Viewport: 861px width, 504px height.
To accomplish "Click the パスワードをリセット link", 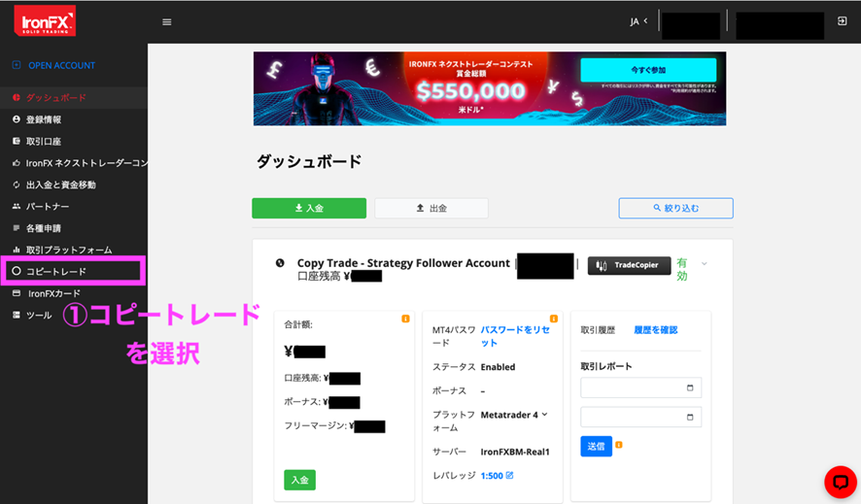I will [x=515, y=336].
